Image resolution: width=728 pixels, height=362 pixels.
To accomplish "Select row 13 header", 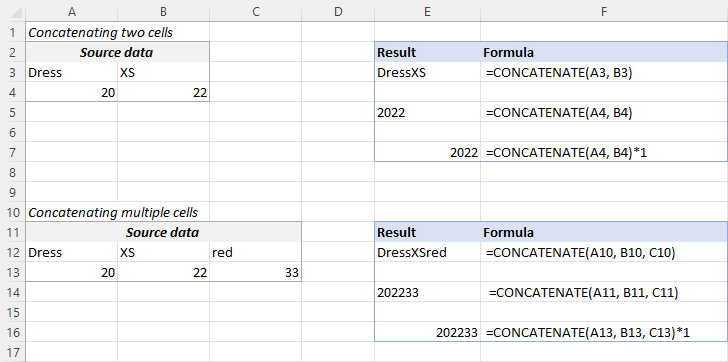I will point(13,272).
